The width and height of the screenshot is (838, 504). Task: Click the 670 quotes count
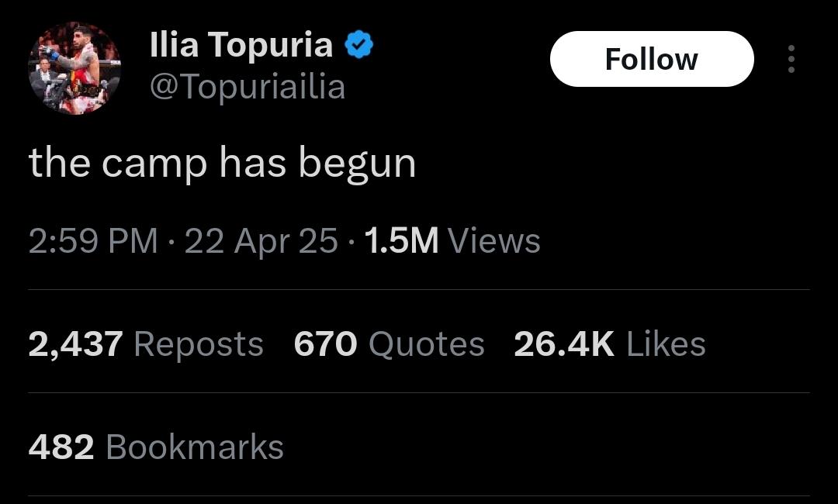pos(325,343)
